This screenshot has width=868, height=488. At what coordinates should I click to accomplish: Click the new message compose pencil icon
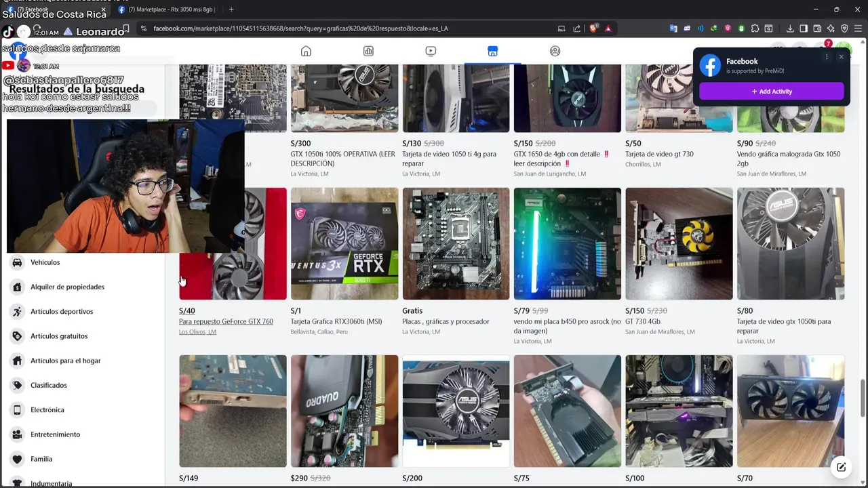coord(842,467)
